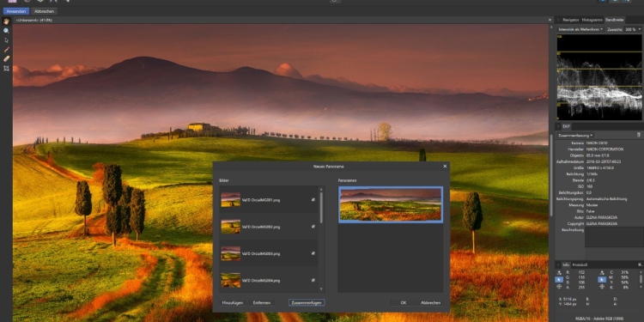The height and width of the screenshot is (322, 644).
Task: Select the Info tab
Action: pos(566,265)
